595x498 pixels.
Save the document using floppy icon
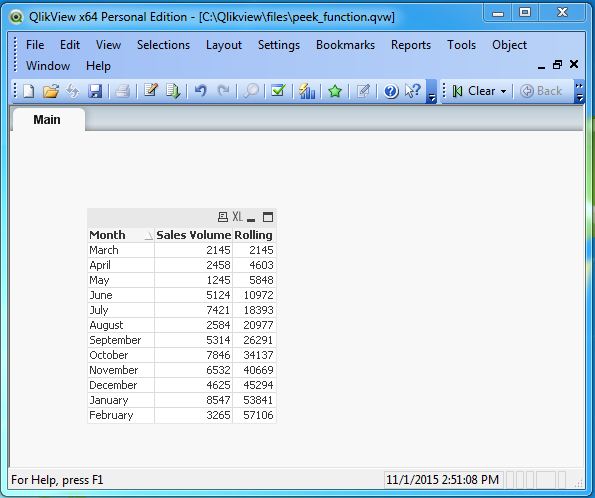click(95, 91)
